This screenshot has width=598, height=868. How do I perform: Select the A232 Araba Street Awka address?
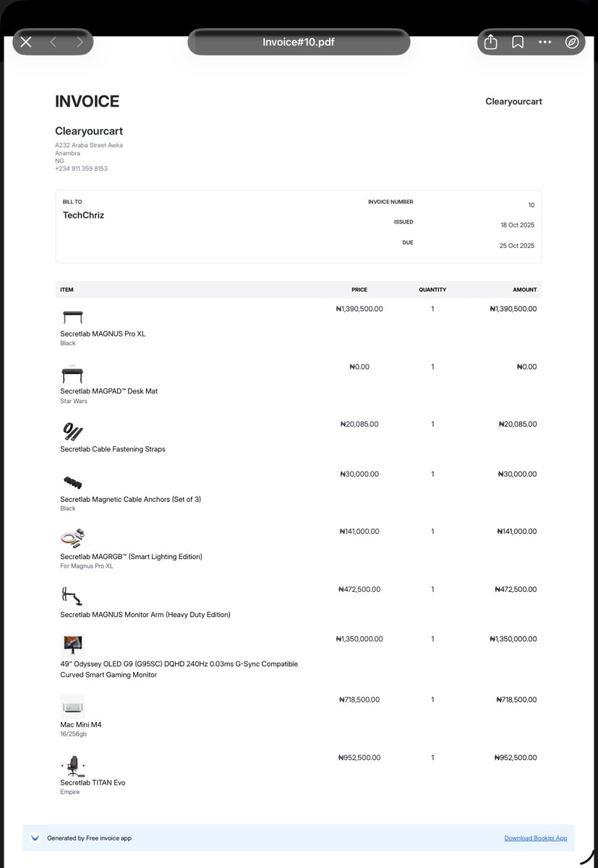click(x=89, y=145)
